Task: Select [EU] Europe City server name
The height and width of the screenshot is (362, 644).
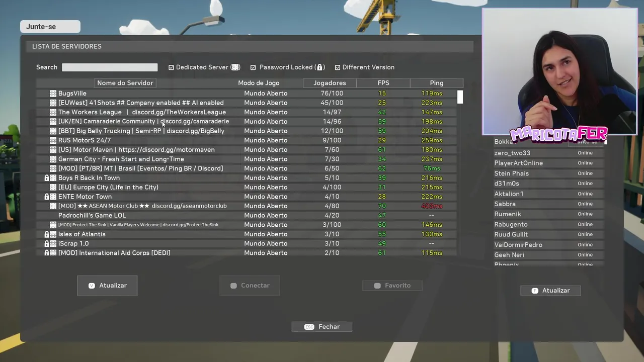Action: pyautogui.click(x=108, y=187)
